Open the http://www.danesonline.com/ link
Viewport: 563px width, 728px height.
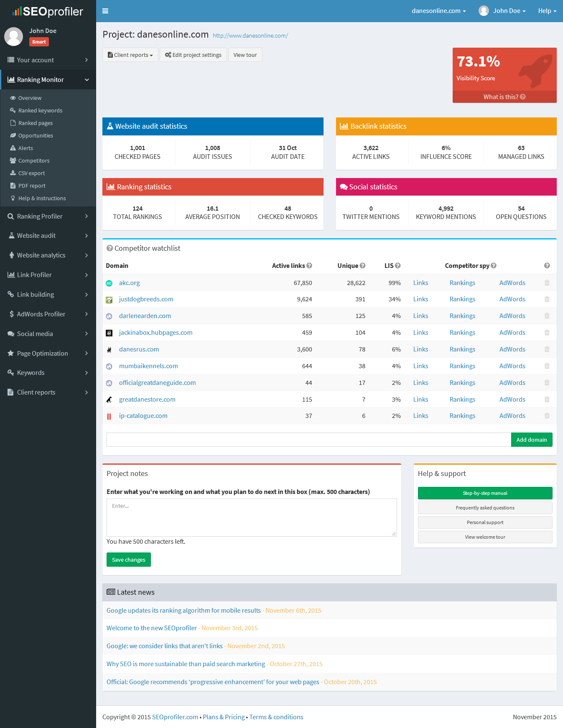(x=250, y=36)
